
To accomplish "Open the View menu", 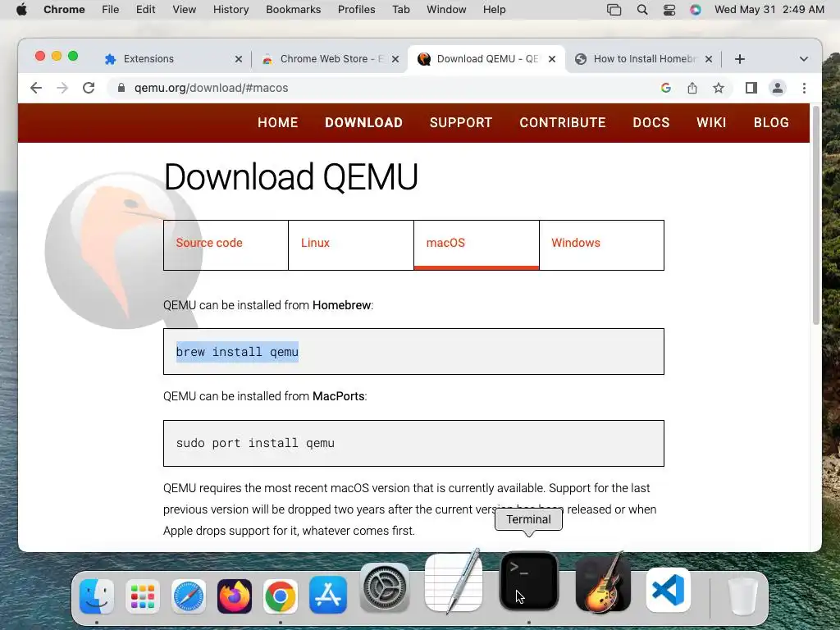I will [x=185, y=10].
